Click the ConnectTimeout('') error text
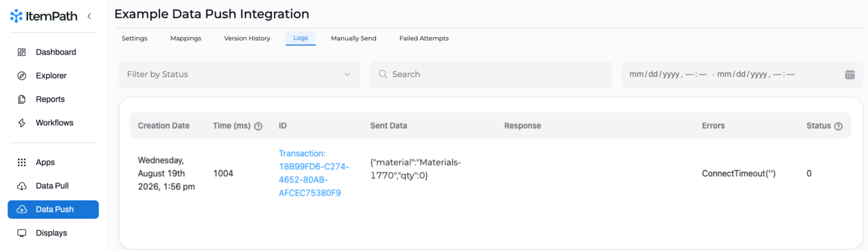 738,174
